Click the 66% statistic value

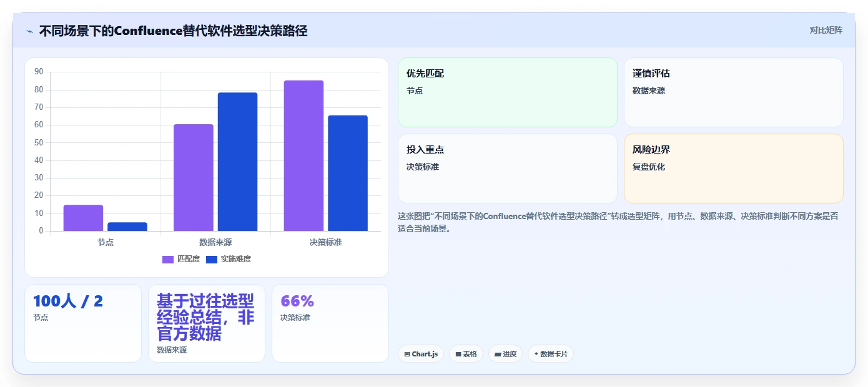click(297, 301)
